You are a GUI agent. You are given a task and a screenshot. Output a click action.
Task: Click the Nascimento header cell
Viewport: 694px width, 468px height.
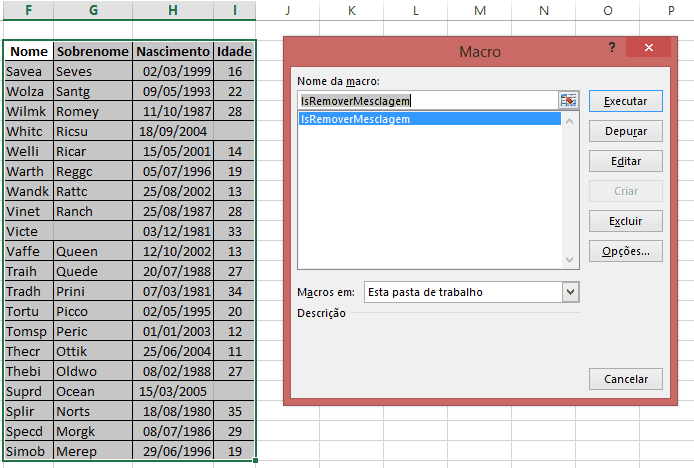coord(173,51)
